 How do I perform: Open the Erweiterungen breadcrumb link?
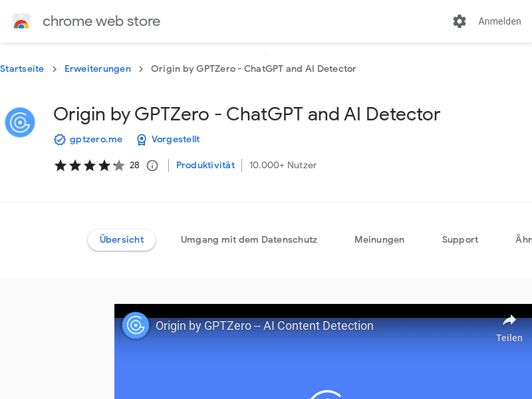pos(98,69)
